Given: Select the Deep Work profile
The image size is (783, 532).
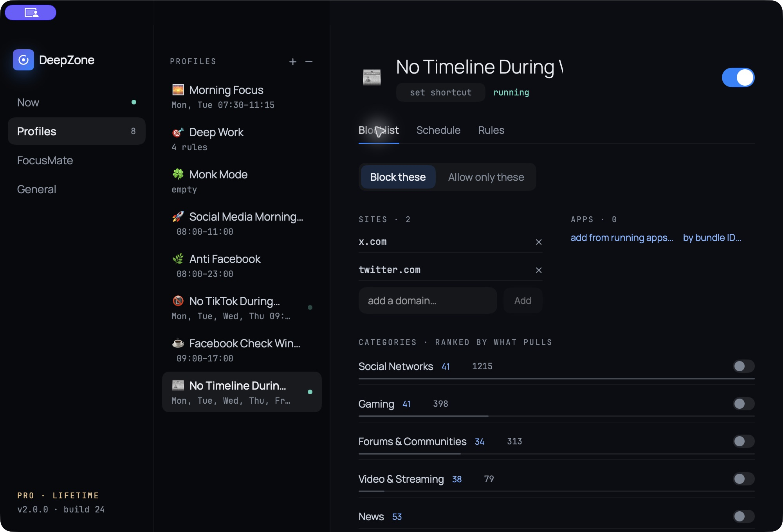Looking at the screenshot, I should (242, 139).
